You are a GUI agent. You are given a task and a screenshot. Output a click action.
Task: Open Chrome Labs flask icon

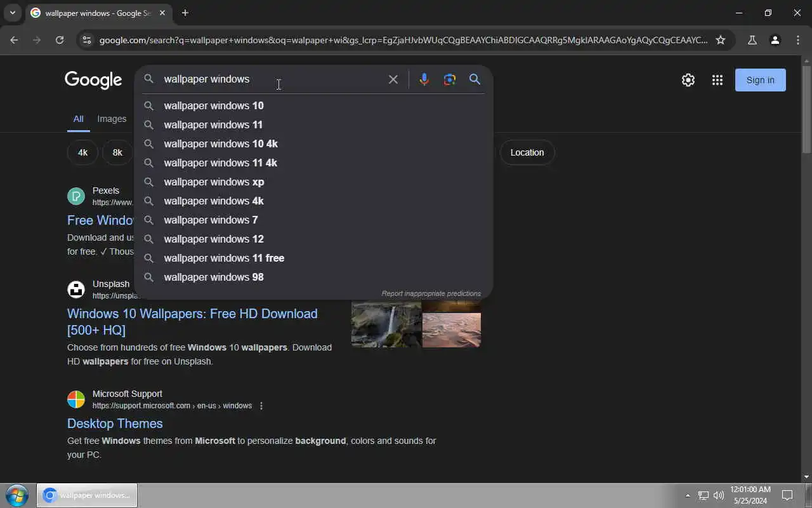pyautogui.click(x=752, y=40)
